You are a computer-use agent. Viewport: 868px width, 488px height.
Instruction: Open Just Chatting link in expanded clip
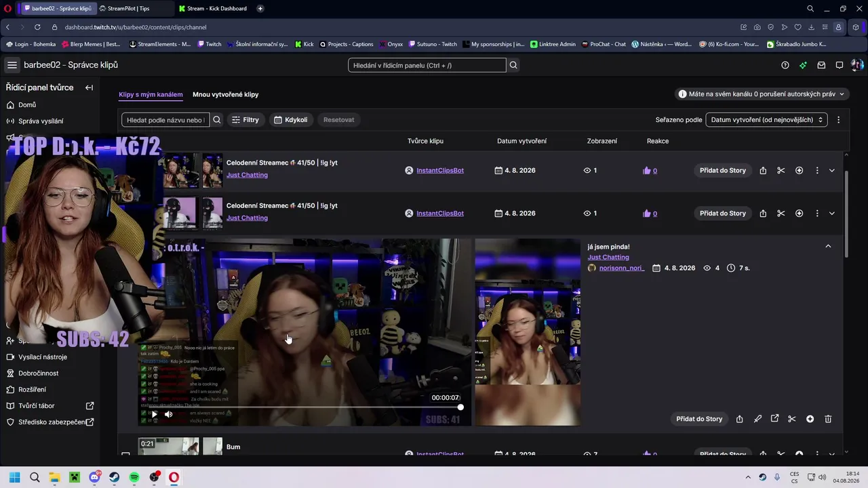point(608,258)
